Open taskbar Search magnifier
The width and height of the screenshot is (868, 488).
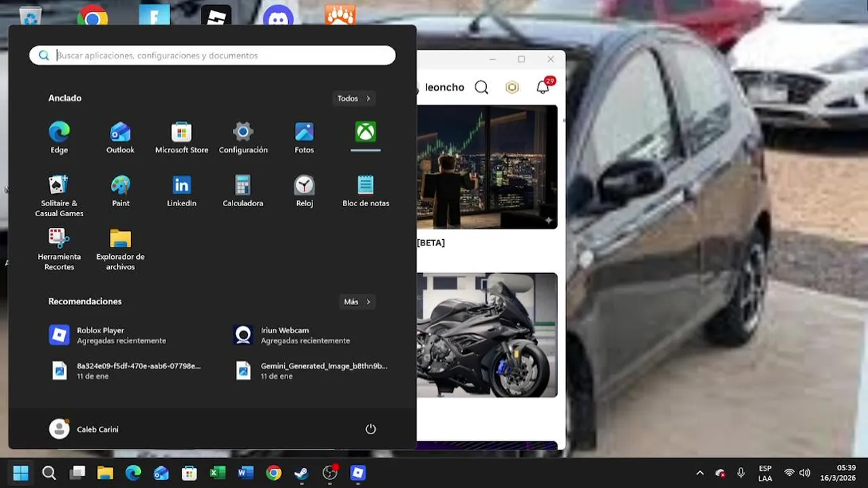click(x=49, y=472)
